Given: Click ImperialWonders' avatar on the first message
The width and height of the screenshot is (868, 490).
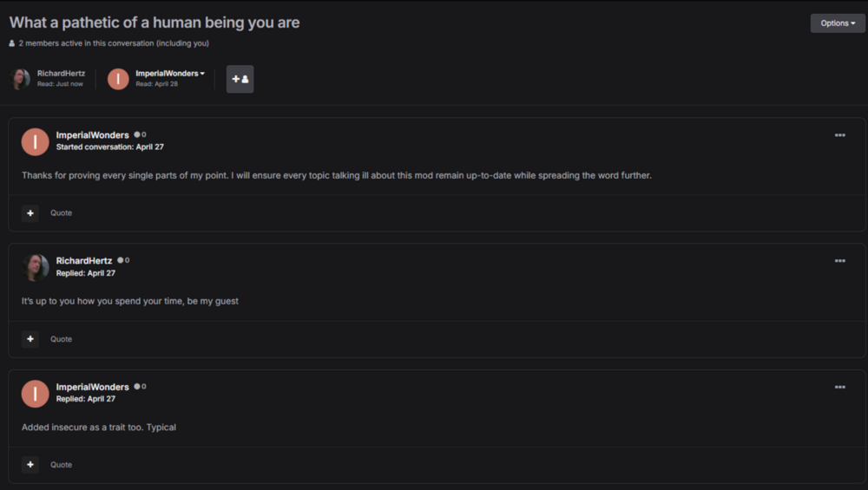Looking at the screenshot, I should click(35, 141).
